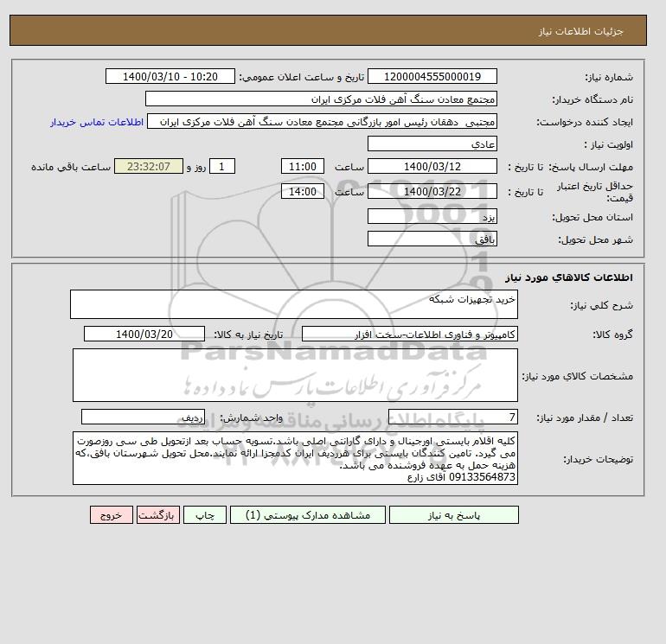Open buyer contact info link 'اطلاعات تماس خریدار'
The height and width of the screenshot is (644, 666).
97,122
